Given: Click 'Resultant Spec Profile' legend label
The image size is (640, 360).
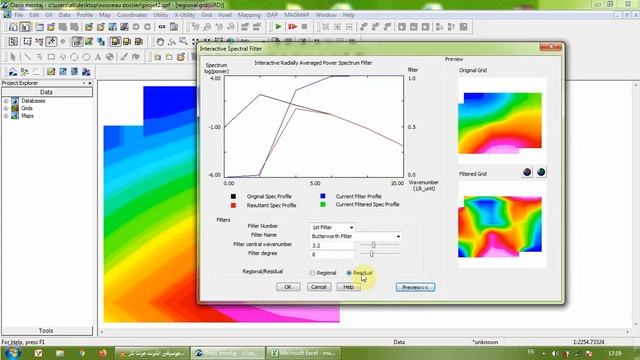Looking at the screenshot, I should click(271, 205).
